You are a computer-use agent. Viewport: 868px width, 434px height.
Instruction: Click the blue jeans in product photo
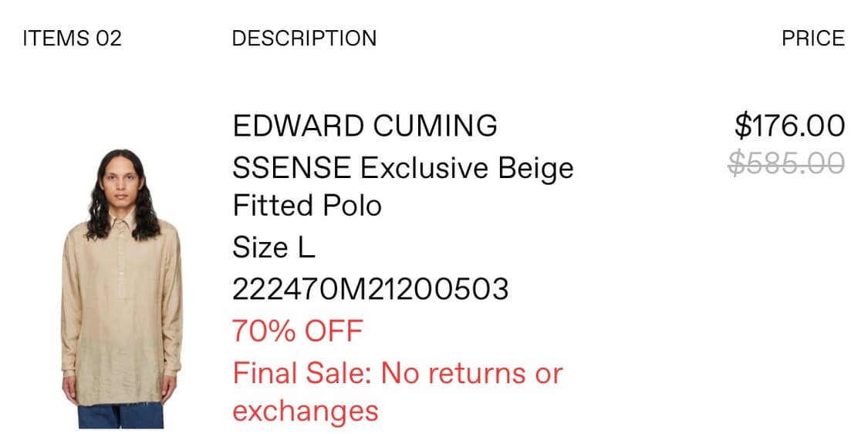coord(120,415)
